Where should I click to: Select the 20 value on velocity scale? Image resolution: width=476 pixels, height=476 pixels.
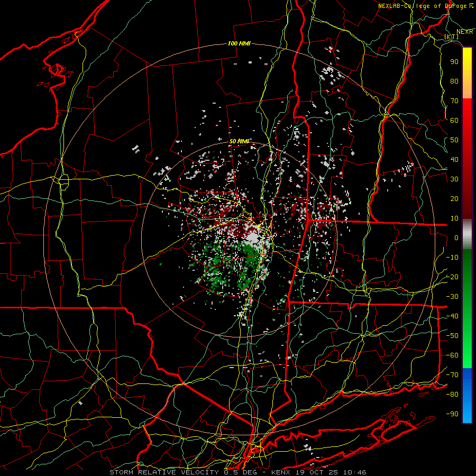[x=454, y=198]
